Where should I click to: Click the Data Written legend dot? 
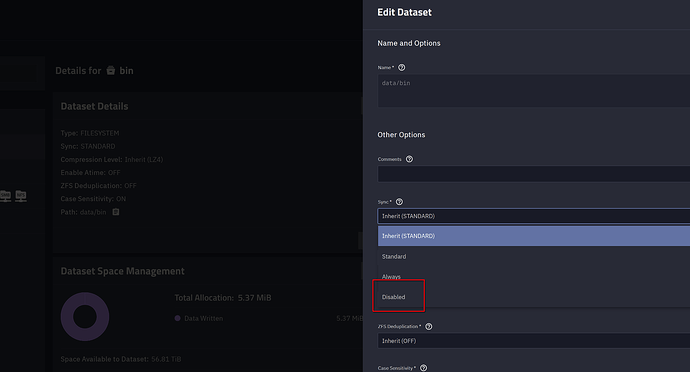(177, 318)
